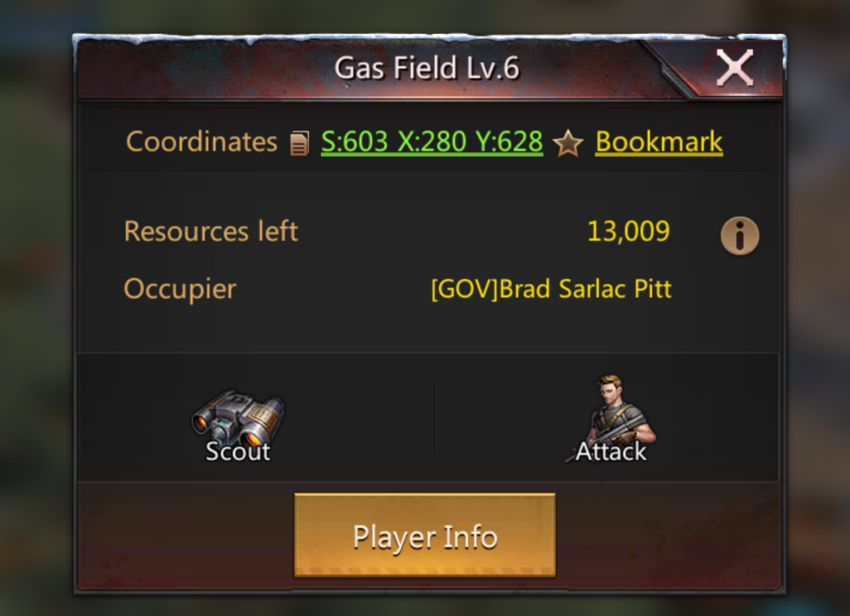850x616 pixels.
Task: Close the Gas Field dialog
Action: coord(735,68)
